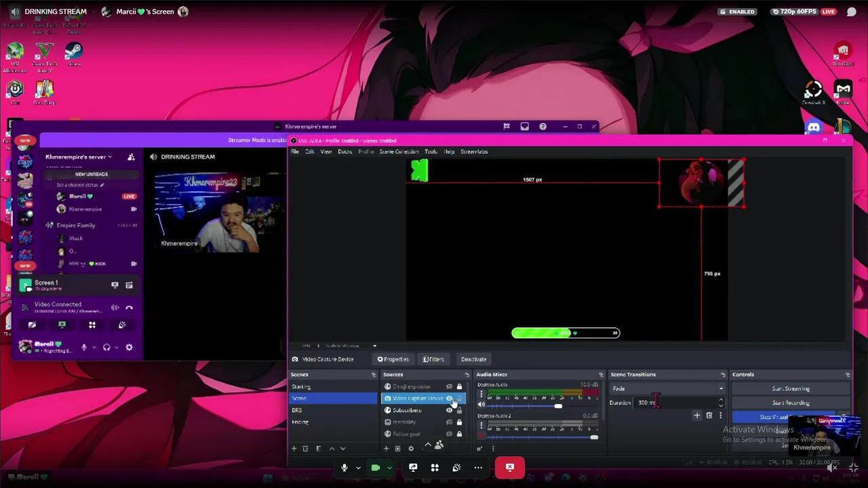Deafen using Discord headphones icon

click(106, 348)
